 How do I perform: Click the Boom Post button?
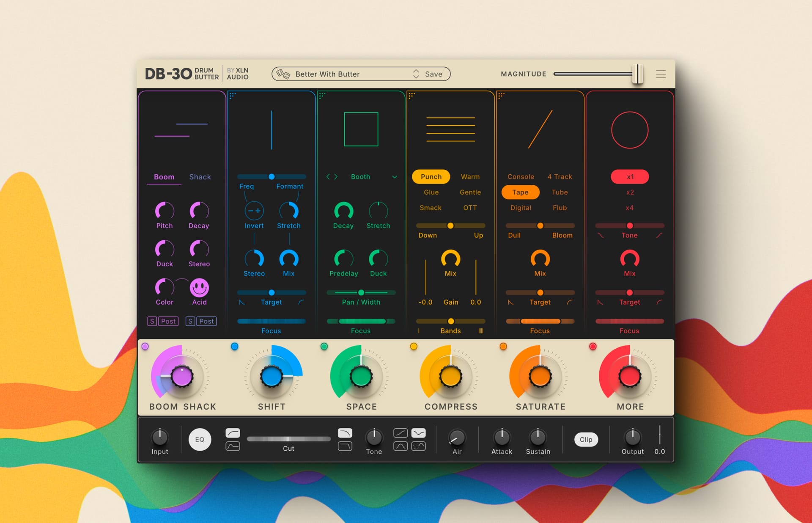pyautogui.click(x=168, y=321)
